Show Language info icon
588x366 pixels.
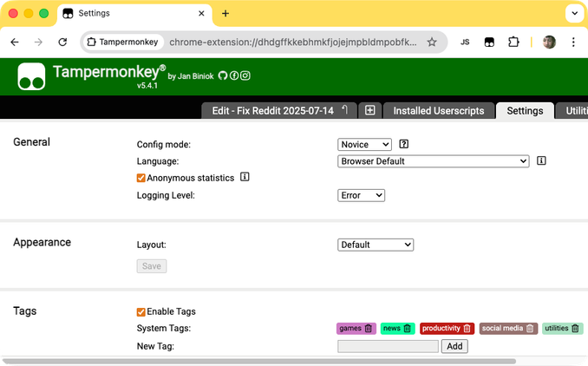coord(541,160)
